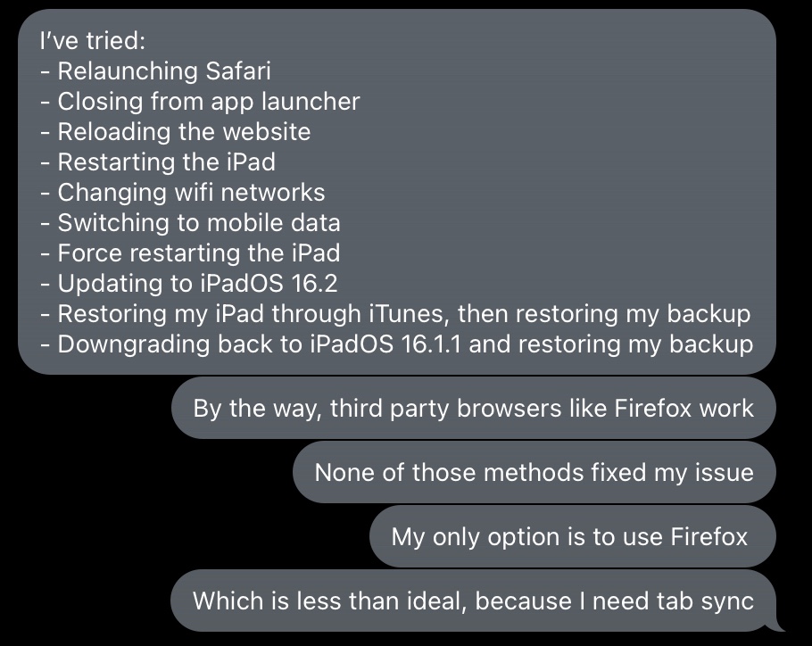
Task: Tap "None of those methods fixed" bubble
Action: click(534, 472)
